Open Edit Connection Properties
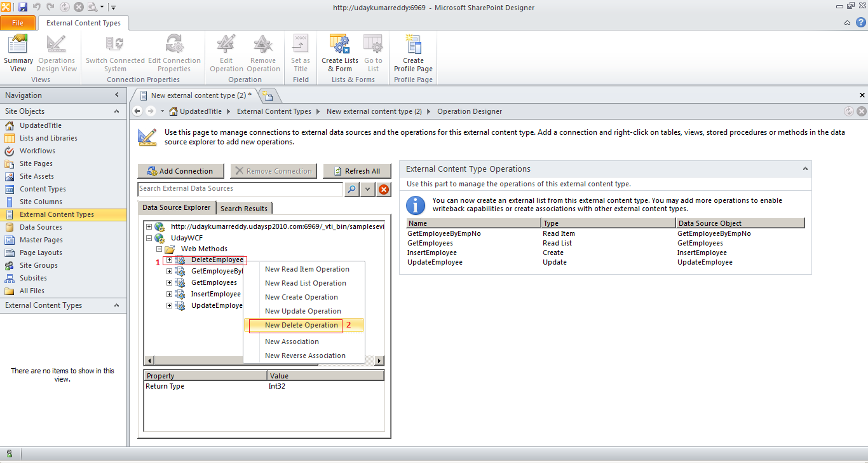868x463 pixels. (174, 53)
